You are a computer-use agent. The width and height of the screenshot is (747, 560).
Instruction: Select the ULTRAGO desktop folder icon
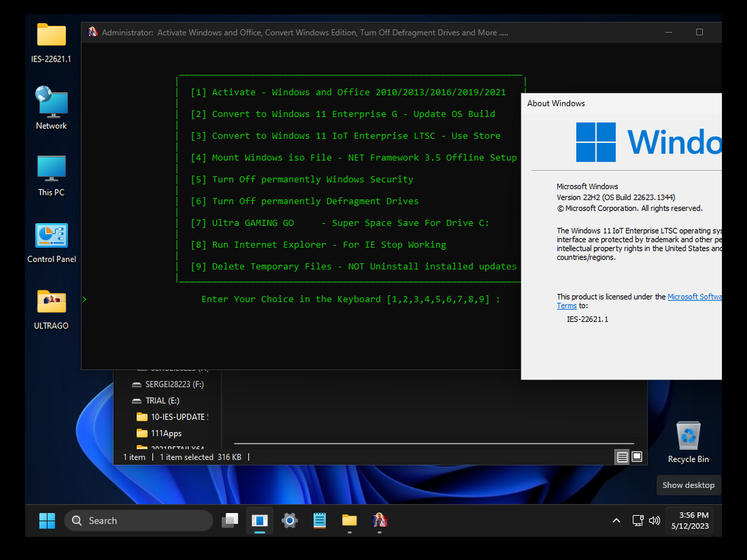click(51, 309)
